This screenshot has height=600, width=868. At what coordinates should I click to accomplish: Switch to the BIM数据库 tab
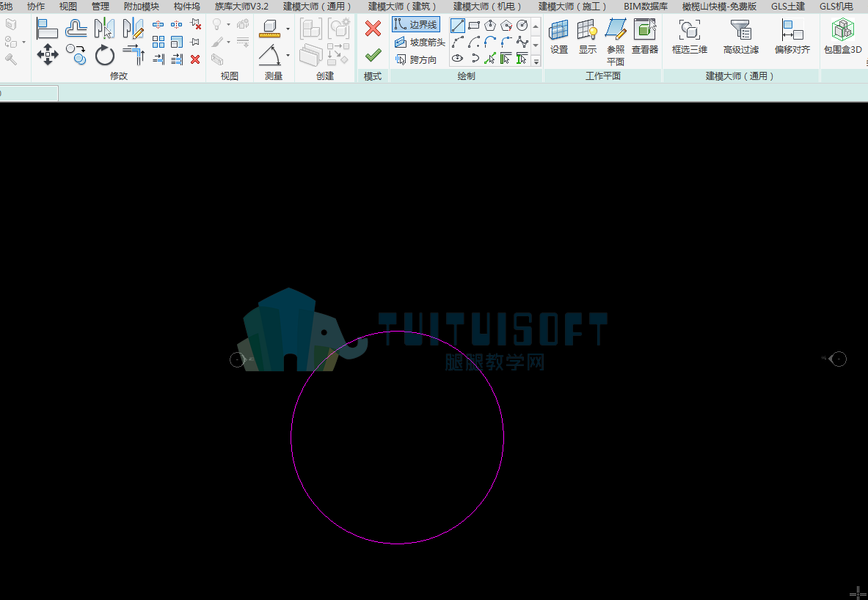(646, 7)
